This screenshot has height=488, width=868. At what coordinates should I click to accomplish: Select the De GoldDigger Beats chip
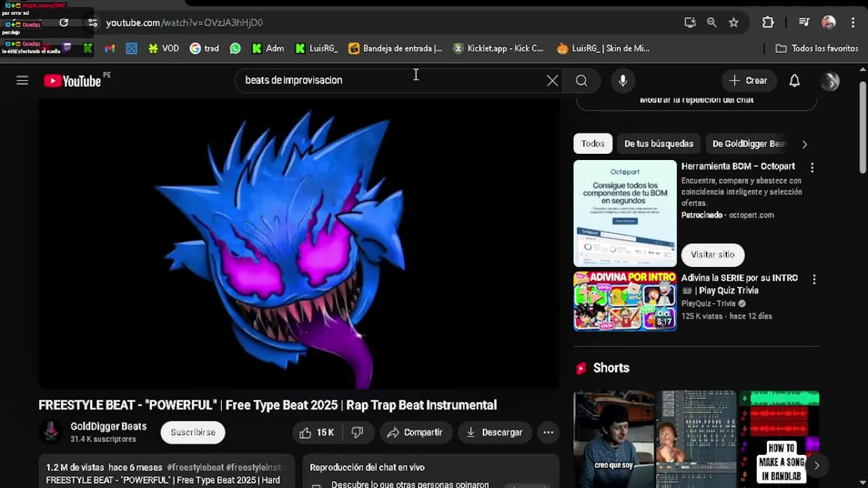(x=749, y=144)
